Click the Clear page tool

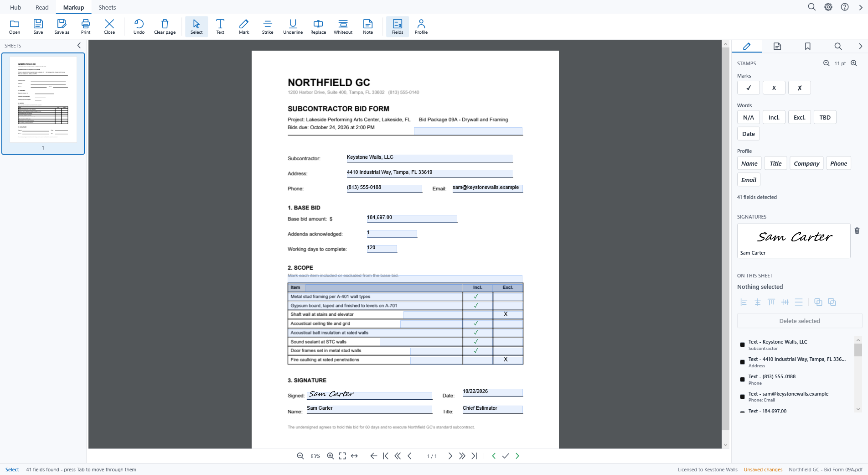coord(165,26)
